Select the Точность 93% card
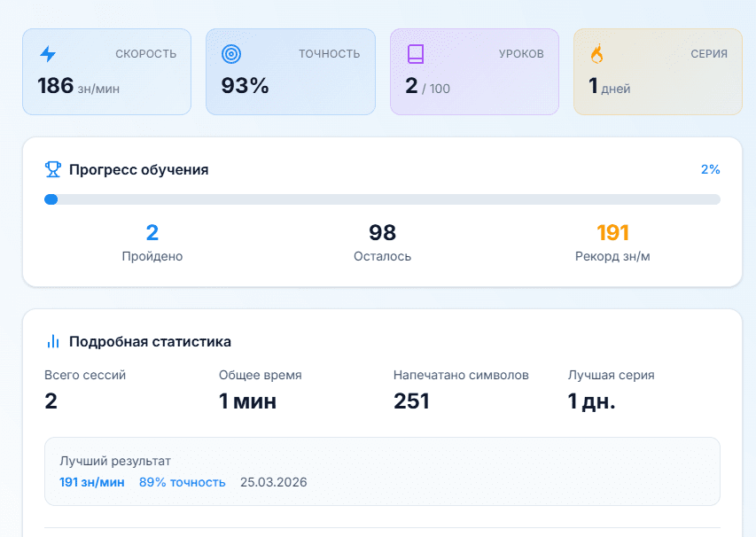 pyautogui.click(x=290, y=72)
